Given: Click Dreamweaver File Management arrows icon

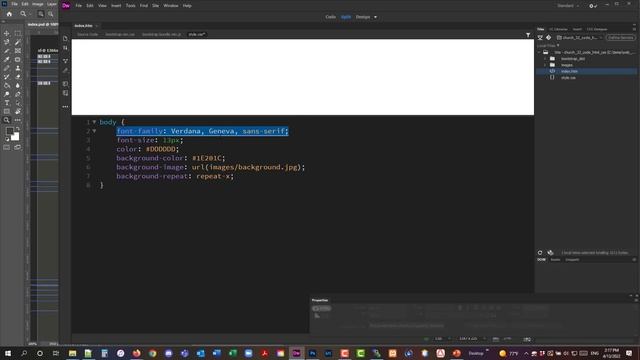Looking at the screenshot, I should 65,48.
